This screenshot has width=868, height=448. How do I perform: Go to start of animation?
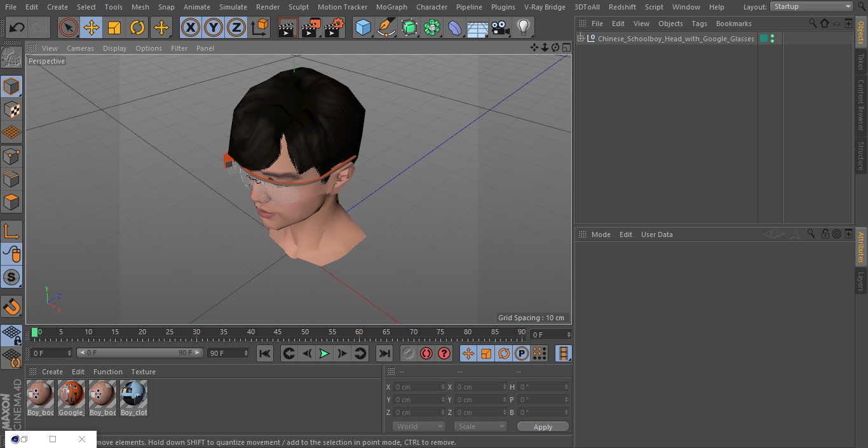point(265,353)
